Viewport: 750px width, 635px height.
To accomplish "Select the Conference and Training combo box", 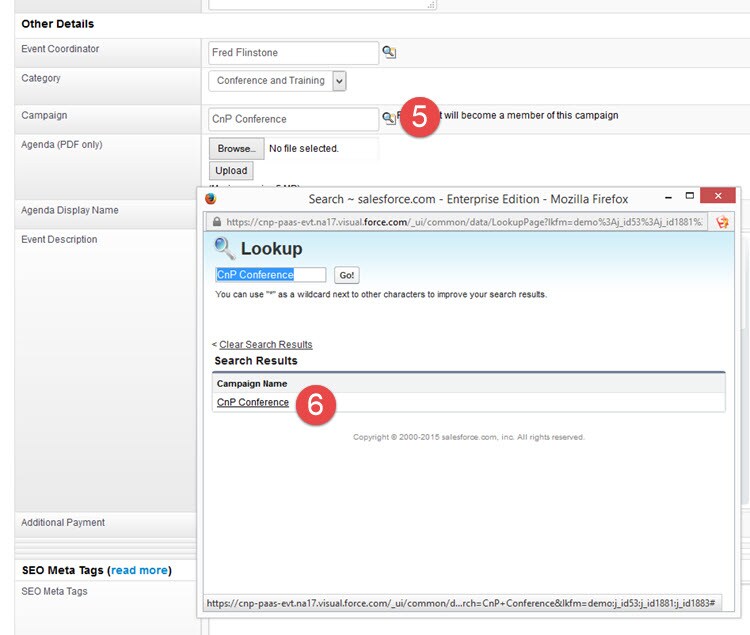I will [x=277, y=81].
